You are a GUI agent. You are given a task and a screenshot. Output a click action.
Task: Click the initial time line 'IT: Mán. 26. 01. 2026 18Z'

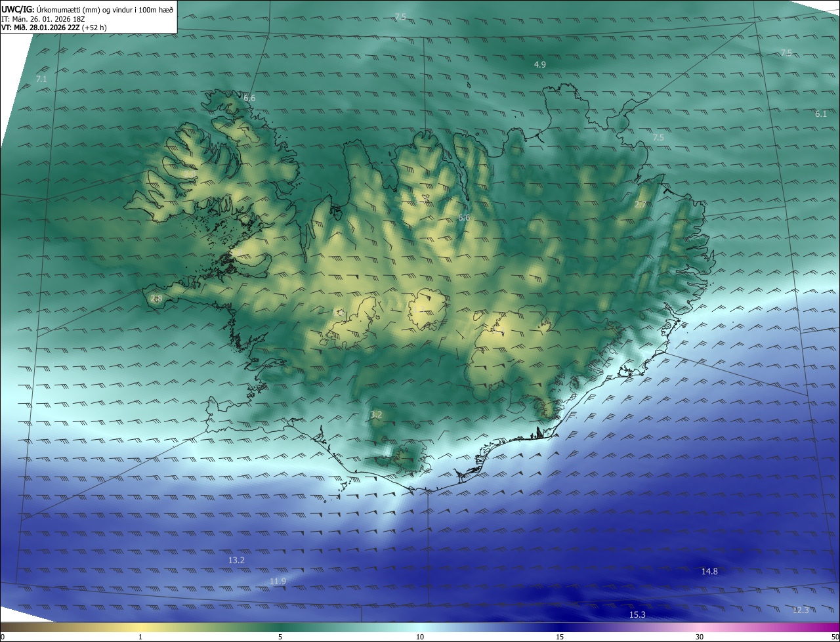click(x=43, y=19)
